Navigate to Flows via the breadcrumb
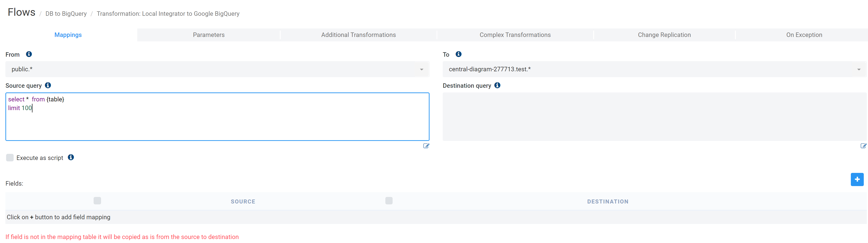 pyautogui.click(x=21, y=12)
